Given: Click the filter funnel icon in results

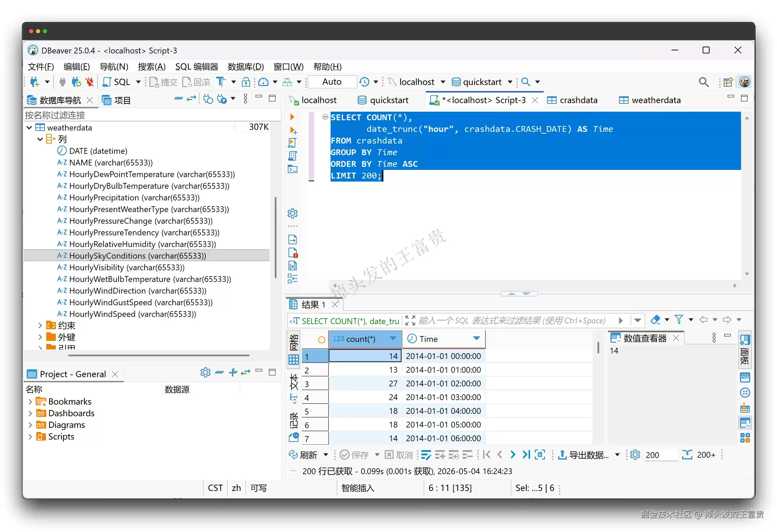Looking at the screenshot, I should coord(679,320).
